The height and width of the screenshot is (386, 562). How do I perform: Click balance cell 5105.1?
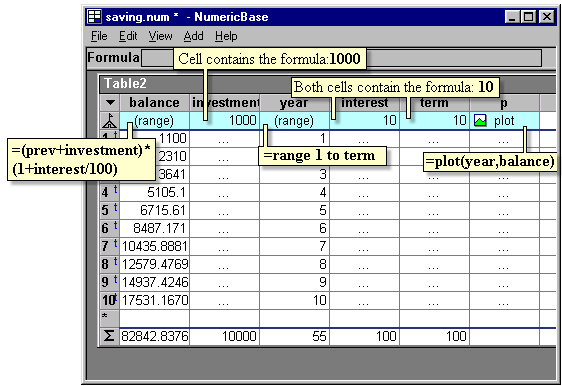point(154,192)
